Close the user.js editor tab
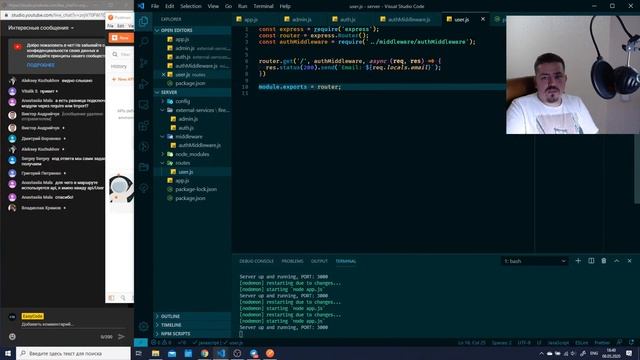Screen dimensions: 640x360 pos(483,19)
